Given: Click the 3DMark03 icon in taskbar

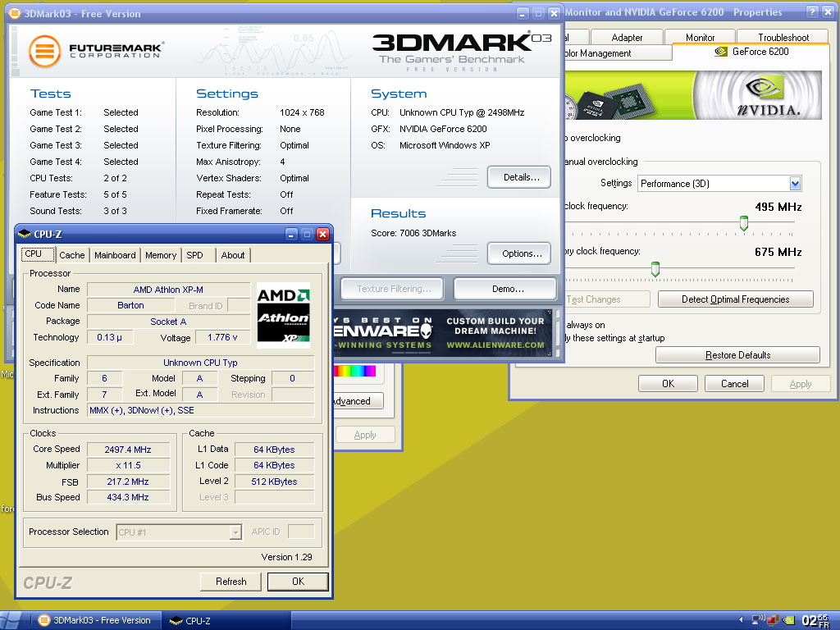Looking at the screenshot, I should click(44, 620).
